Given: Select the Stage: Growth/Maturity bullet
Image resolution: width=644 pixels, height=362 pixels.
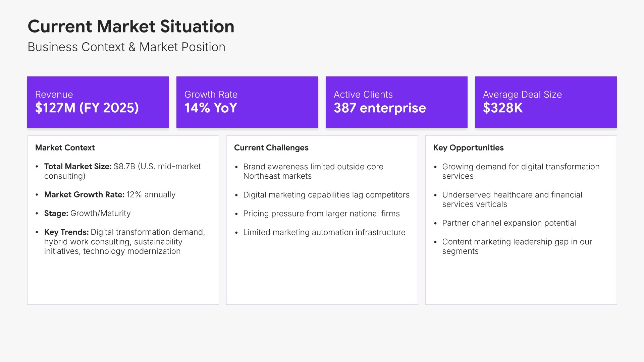Looking at the screenshot, I should (87, 213).
